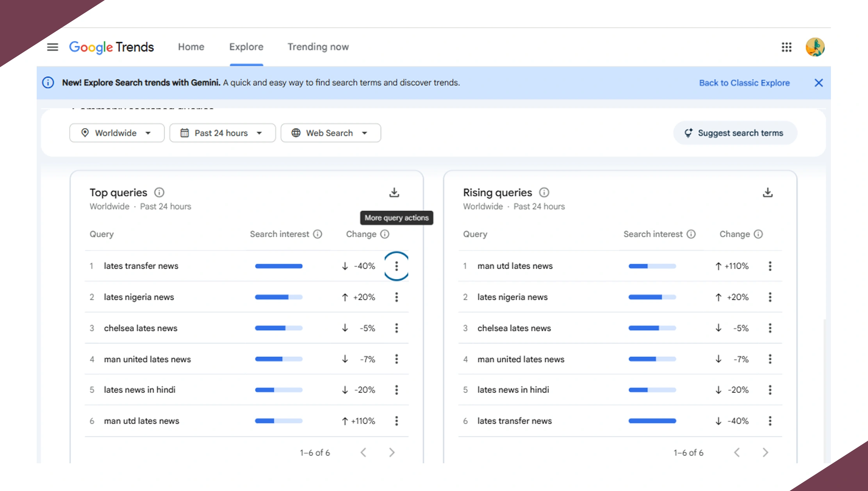The height and width of the screenshot is (491, 868).
Task: Dismiss the Gemini banner
Action: coord(819,83)
